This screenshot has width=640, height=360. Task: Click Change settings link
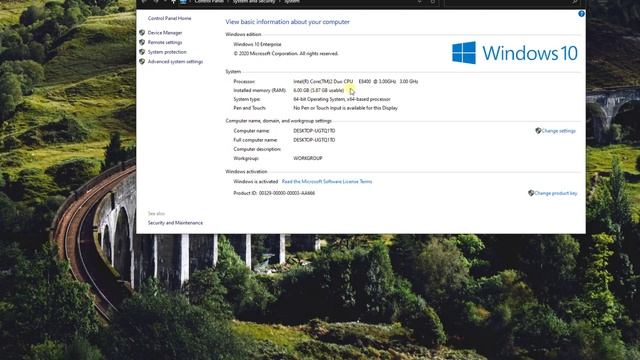tap(558, 131)
